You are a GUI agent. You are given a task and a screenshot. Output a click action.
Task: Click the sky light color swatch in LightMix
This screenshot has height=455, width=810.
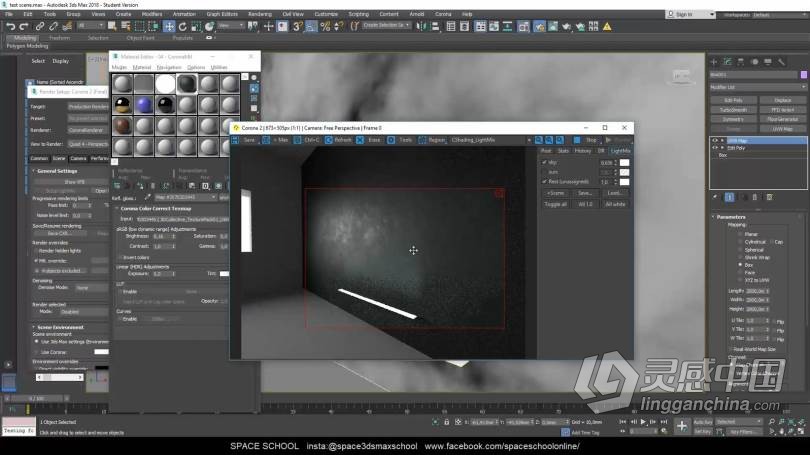[624, 163]
